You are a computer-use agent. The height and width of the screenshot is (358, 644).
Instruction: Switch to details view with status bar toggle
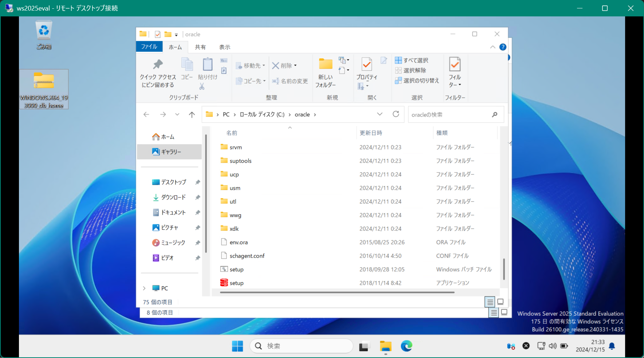(490, 302)
